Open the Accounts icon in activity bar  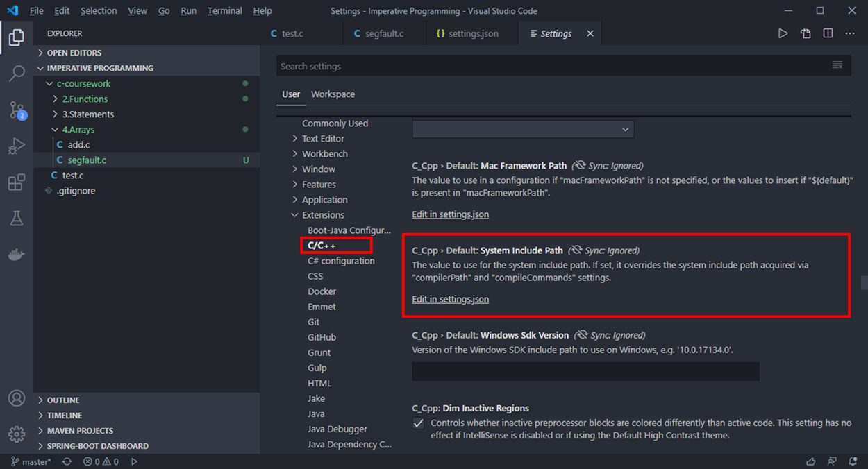pos(17,398)
